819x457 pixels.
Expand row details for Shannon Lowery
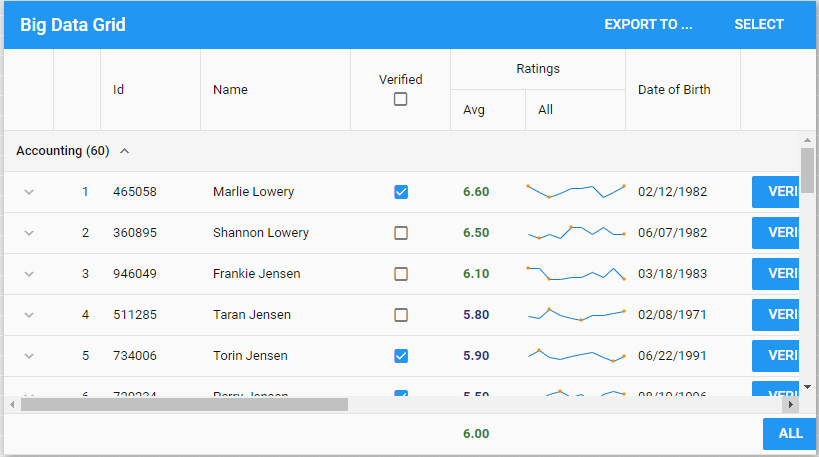[x=29, y=233]
